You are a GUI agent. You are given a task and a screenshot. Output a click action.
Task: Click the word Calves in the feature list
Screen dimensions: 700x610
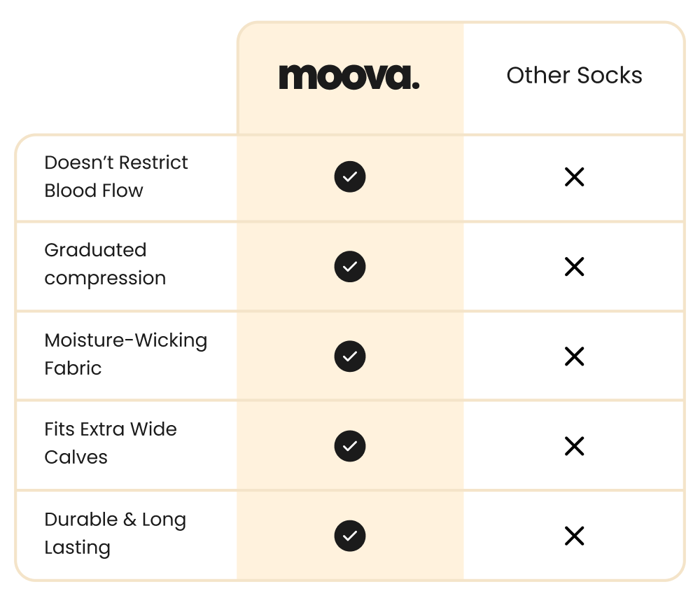point(76,457)
